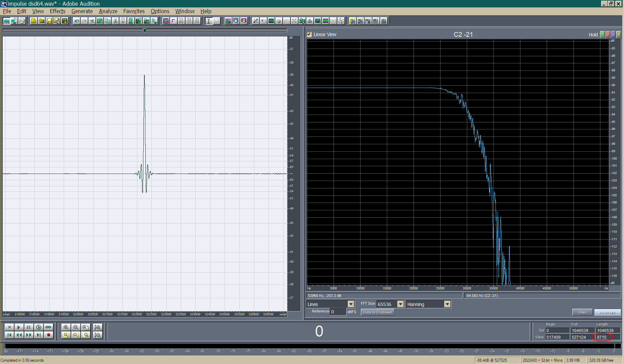Zoom out horizontally with magnifier minus
The width and height of the screenshot is (624, 364).
76,327
